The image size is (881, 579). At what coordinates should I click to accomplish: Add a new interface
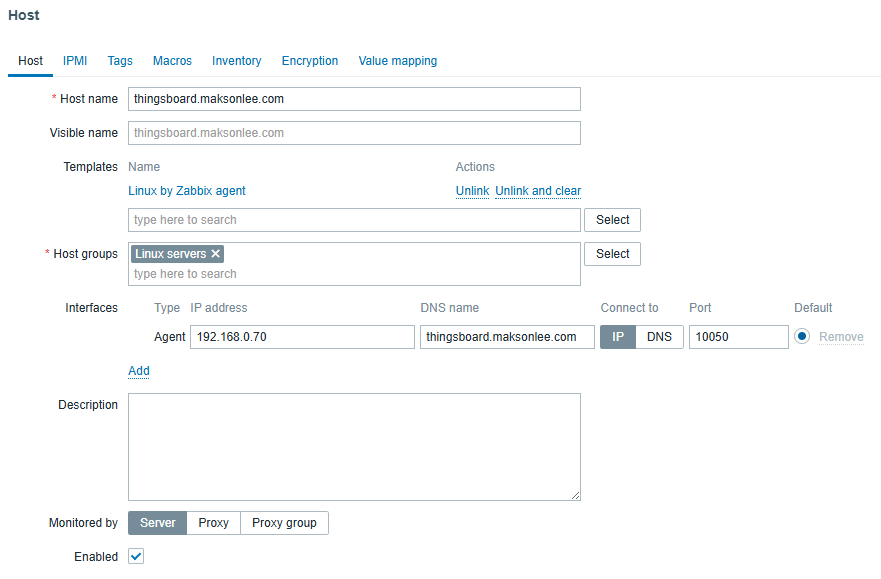coord(139,371)
